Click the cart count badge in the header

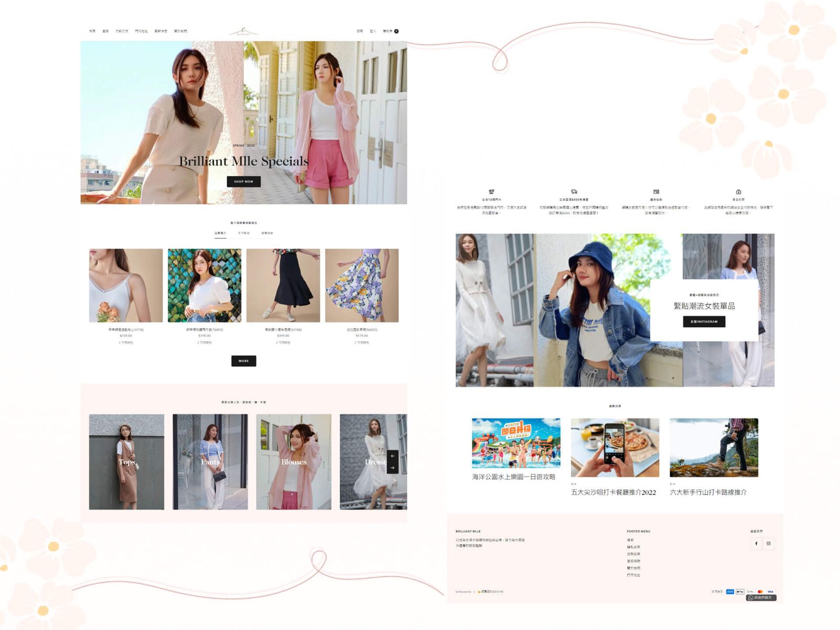coord(396,31)
